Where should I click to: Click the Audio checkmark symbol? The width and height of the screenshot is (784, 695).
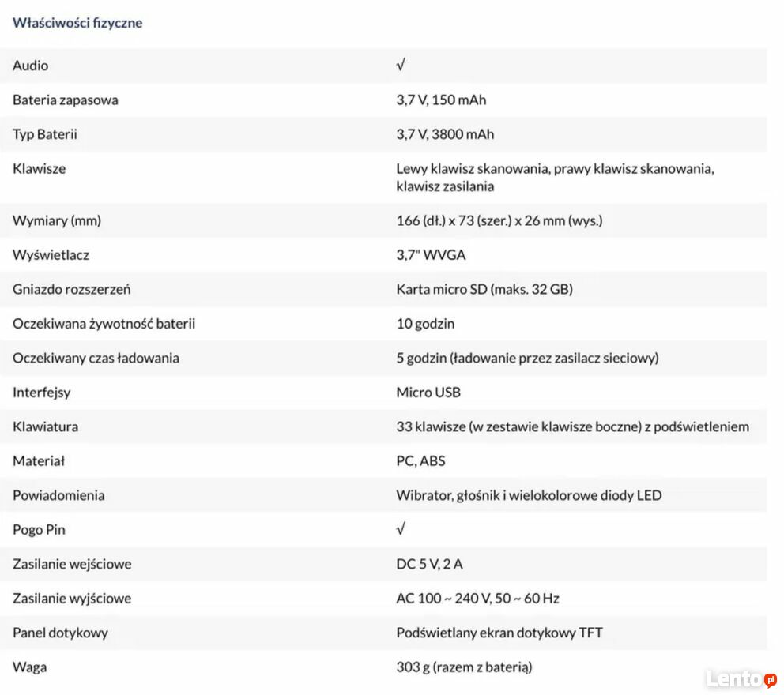(x=401, y=65)
